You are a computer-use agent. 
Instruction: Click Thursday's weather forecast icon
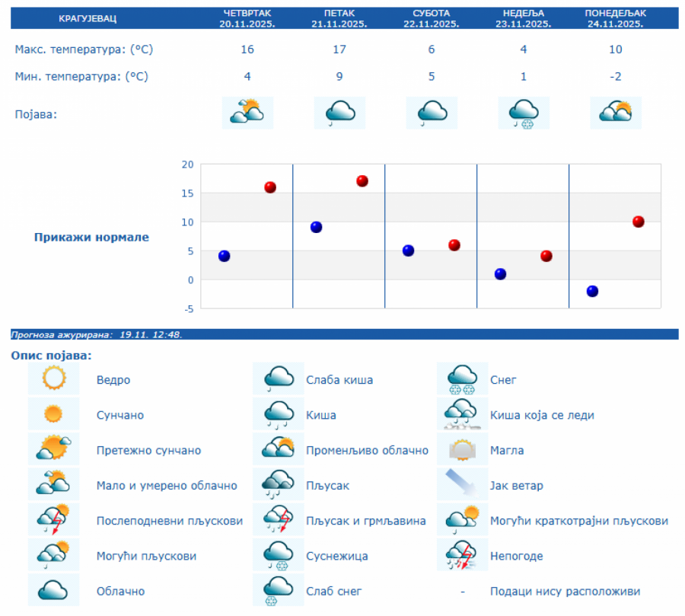247,113
